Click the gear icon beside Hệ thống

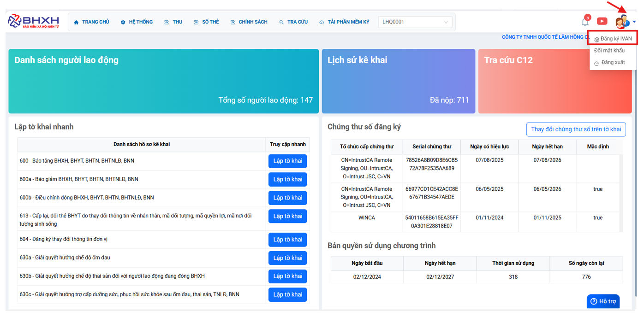(x=123, y=22)
